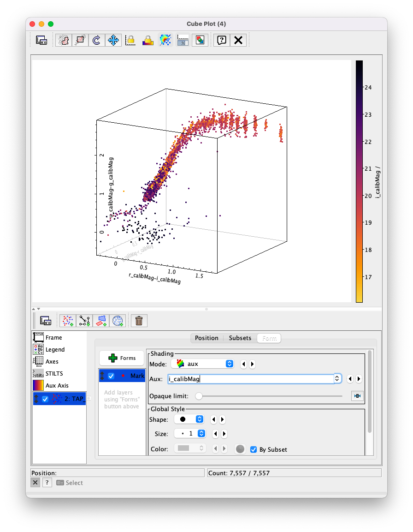Open the Aux coordinate selector dropdown

coord(337,378)
